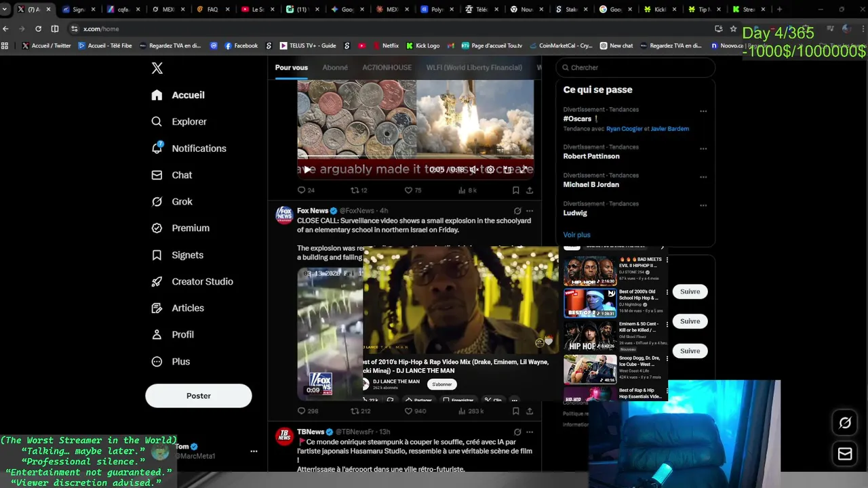868x488 pixels.
Task: Mute the coins and rocket video
Action: pos(473,169)
